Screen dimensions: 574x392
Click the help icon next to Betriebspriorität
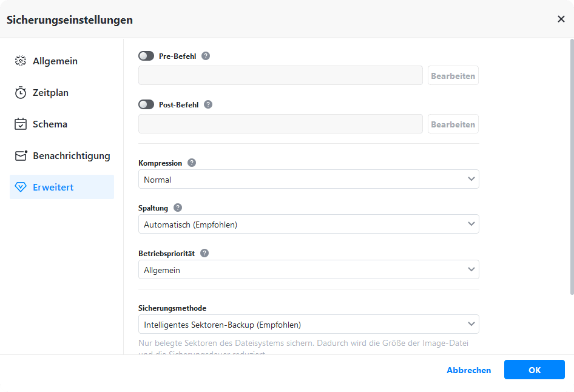click(x=204, y=253)
